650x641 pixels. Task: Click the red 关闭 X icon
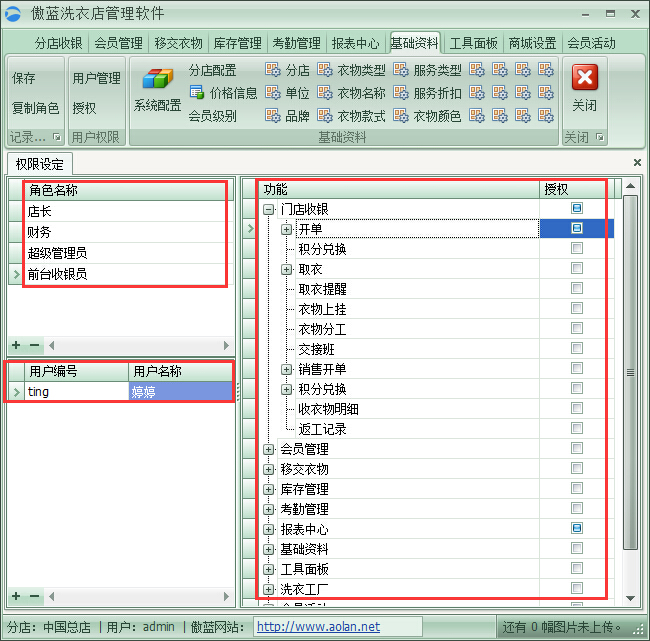585,78
